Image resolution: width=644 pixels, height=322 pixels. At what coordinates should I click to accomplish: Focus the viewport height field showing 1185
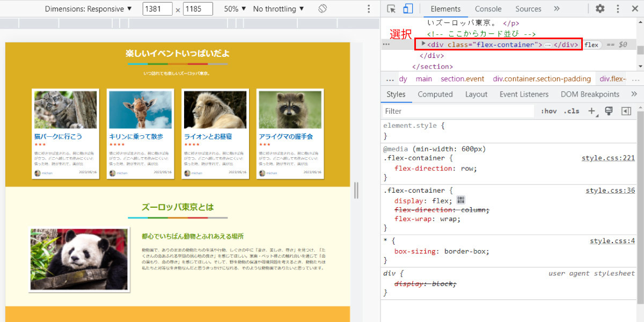[197, 9]
